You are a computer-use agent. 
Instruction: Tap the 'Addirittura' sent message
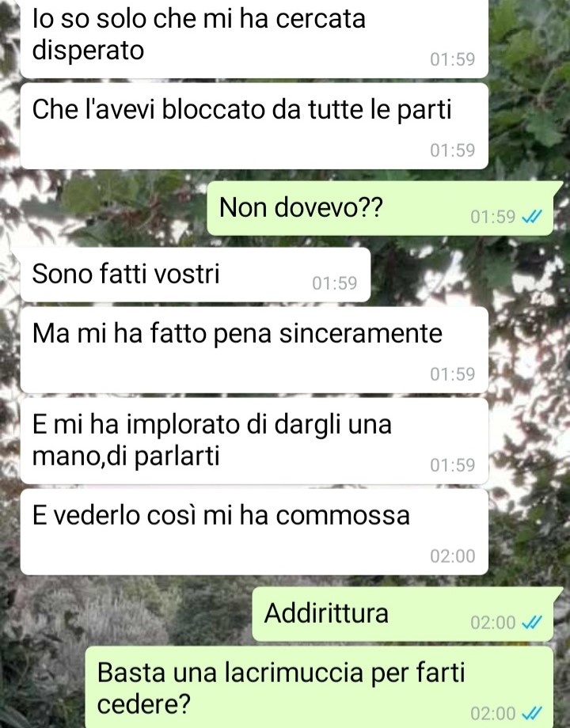pos(403,614)
